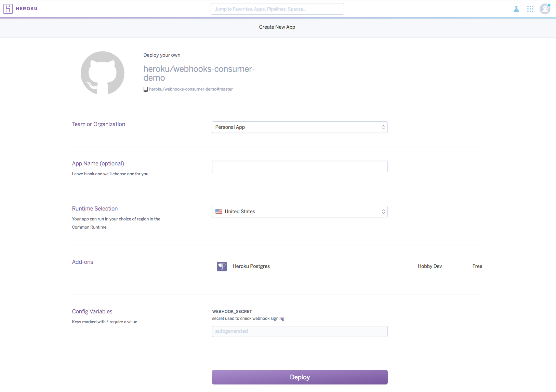Click the repository book icon
556x392 pixels.
(x=146, y=89)
